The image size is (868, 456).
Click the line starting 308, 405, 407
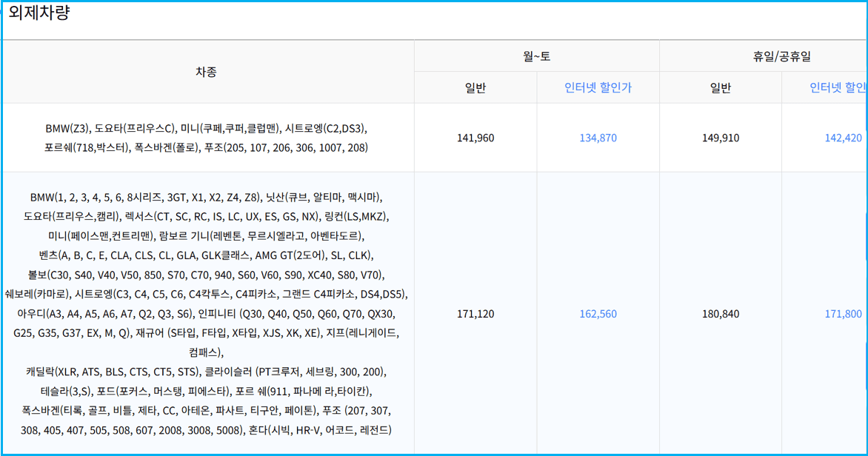click(x=206, y=430)
